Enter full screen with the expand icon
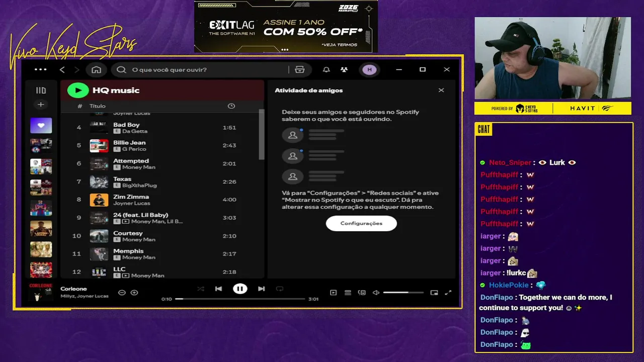 448,293
